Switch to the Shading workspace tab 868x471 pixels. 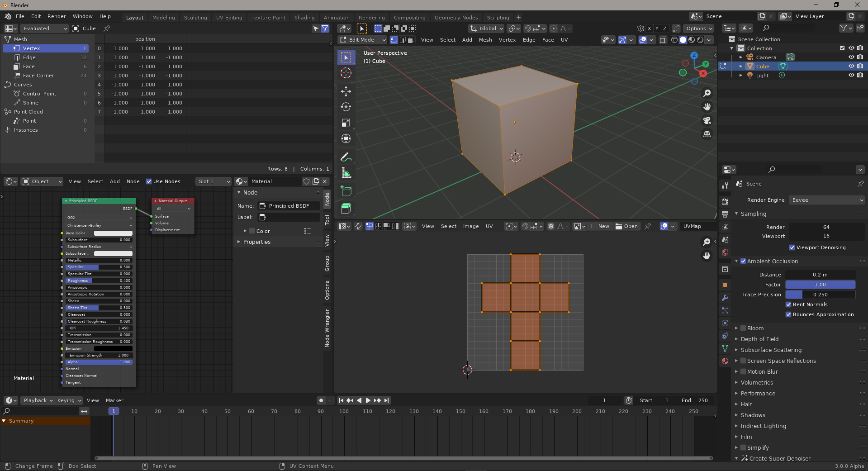click(304, 18)
